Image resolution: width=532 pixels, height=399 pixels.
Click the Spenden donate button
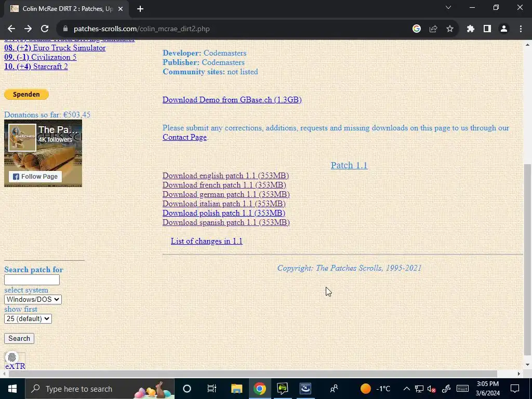(26, 95)
